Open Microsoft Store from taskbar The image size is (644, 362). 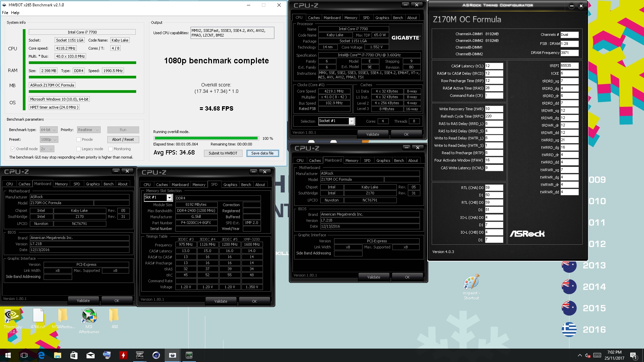tap(74, 355)
